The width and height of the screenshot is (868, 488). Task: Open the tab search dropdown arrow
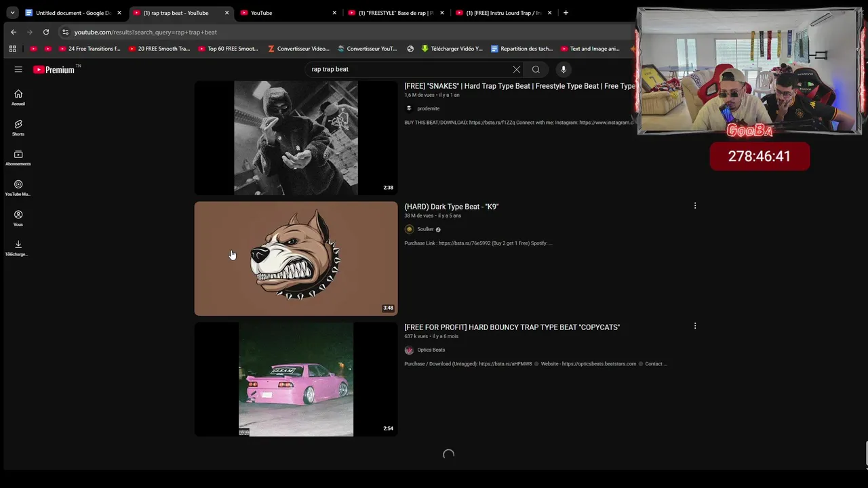click(12, 12)
